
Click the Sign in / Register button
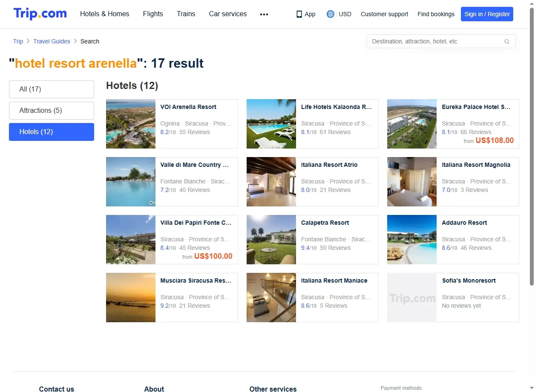tap(487, 14)
